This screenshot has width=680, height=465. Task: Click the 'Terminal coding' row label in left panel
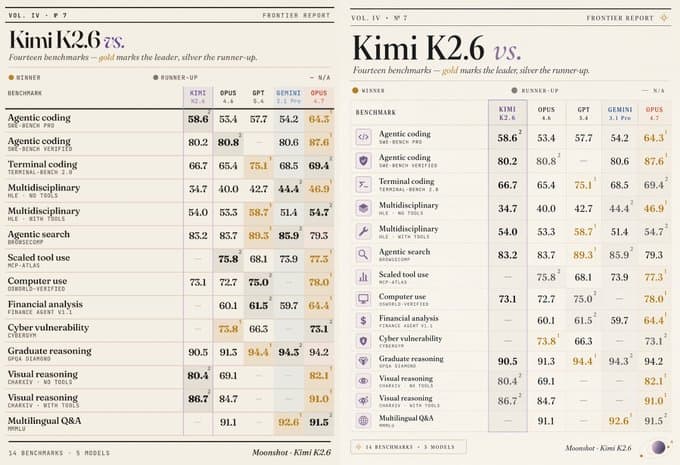pos(42,164)
